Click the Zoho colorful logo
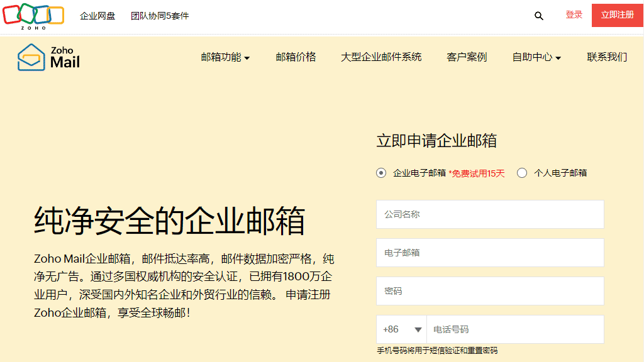The image size is (644, 362). pyautogui.click(x=33, y=16)
